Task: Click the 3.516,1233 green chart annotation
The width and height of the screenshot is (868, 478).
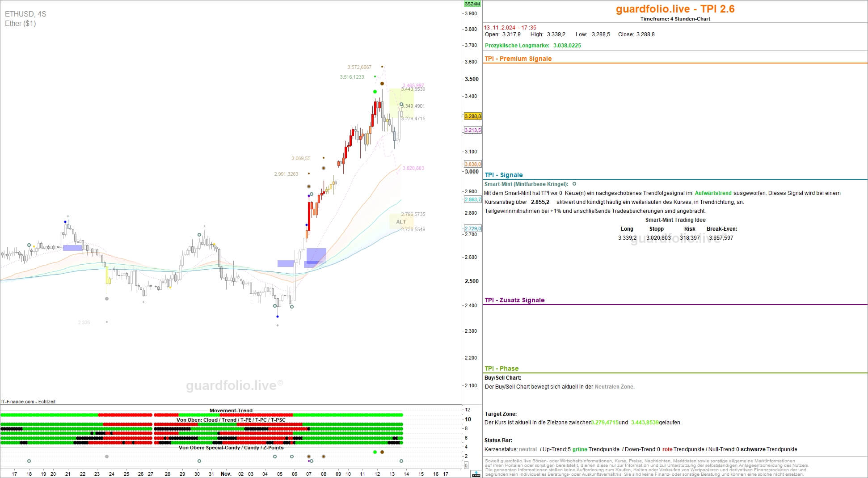Action: point(352,77)
